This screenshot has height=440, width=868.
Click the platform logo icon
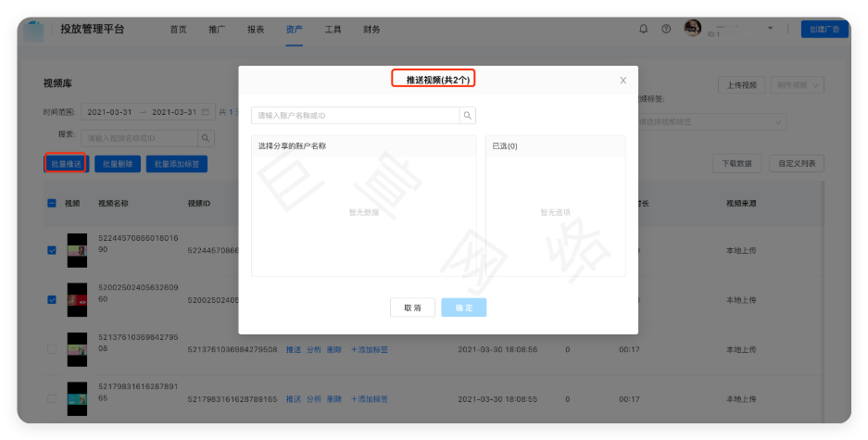pos(33,31)
